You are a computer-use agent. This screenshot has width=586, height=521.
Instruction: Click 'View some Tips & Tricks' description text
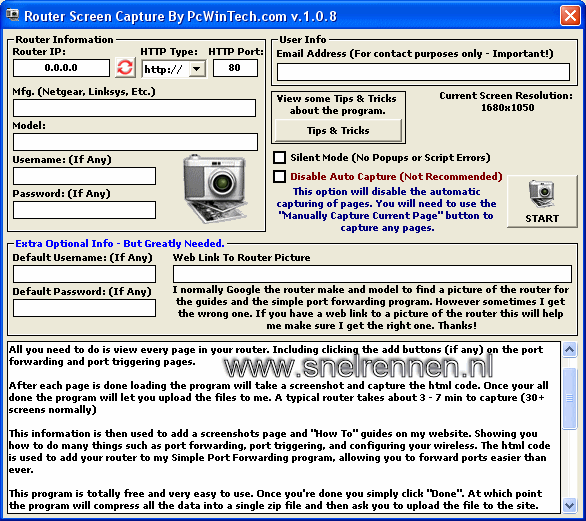337,104
